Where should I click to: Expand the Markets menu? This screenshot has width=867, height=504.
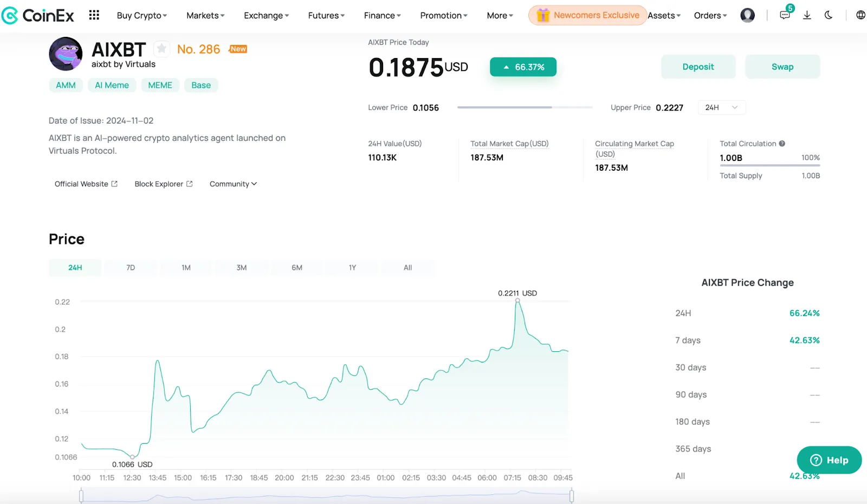click(x=205, y=16)
